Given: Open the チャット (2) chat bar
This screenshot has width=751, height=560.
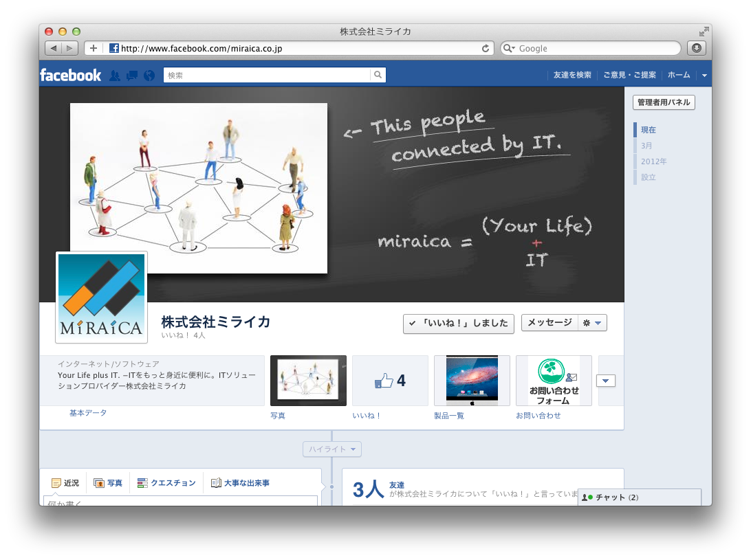Looking at the screenshot, I should (640, 497).
